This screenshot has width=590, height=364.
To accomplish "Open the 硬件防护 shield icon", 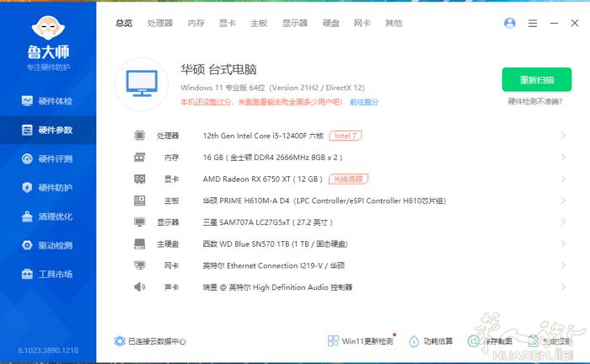I will pos(27,188).
